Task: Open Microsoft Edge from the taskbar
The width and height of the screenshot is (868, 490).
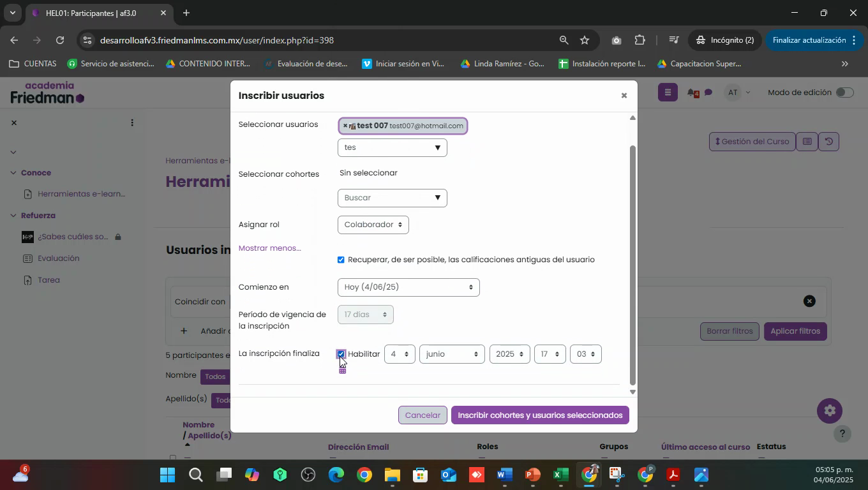Action: point(336,475)
